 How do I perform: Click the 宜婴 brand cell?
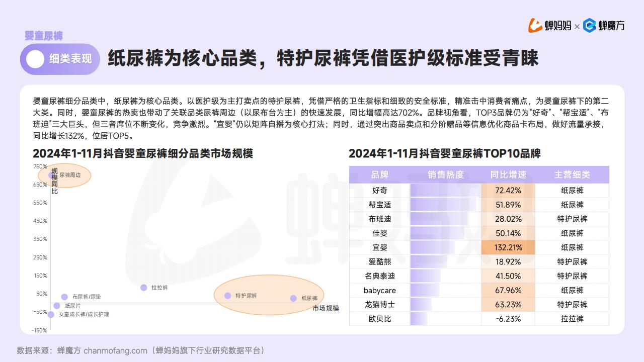(380, 247)
